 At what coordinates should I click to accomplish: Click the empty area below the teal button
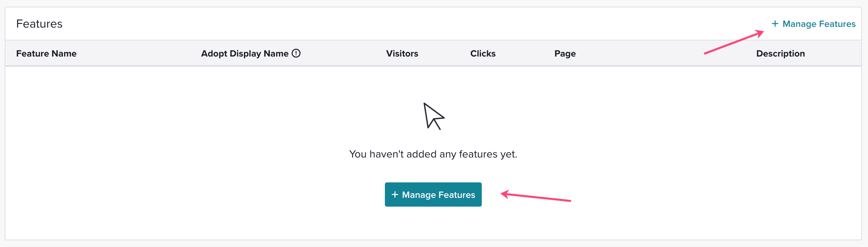click(x=433, y=223)
